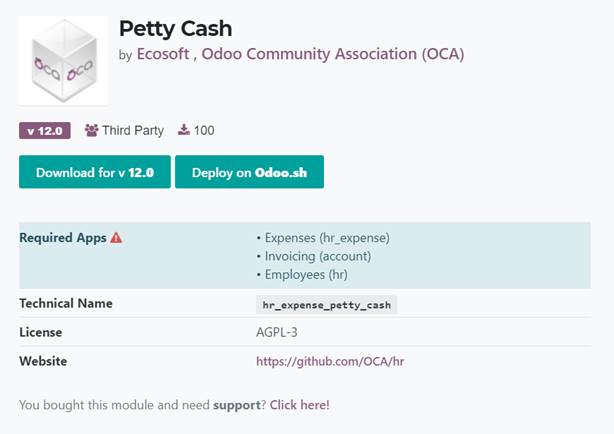Click the hr_expense_petty_cash technical name code
This screenshot has width=614, height=434.
(326, 305)
